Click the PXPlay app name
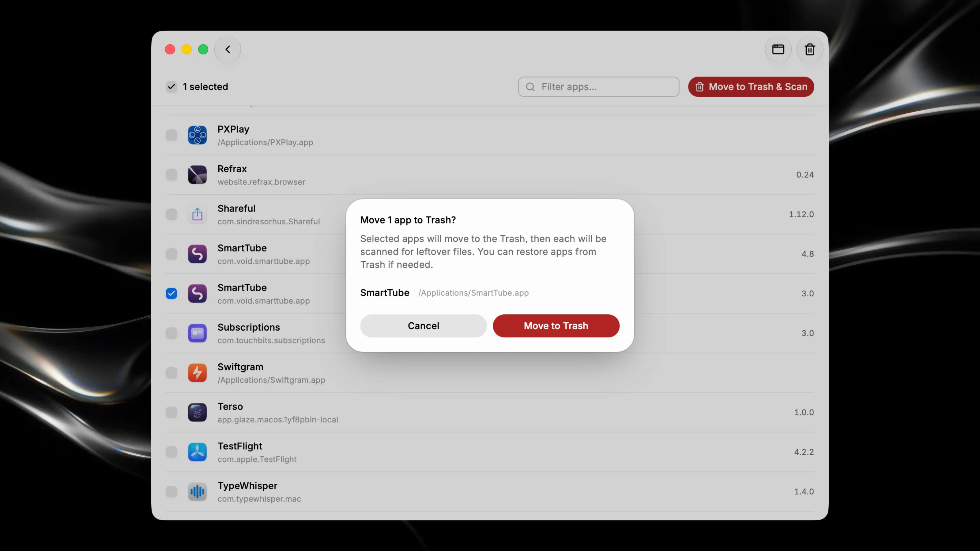 point(233,129)
